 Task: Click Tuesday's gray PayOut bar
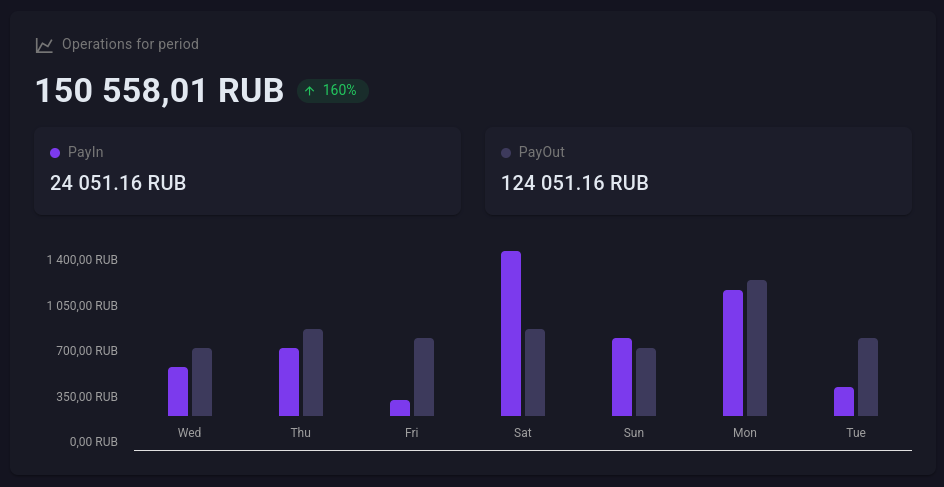click(x=868, y=377)
